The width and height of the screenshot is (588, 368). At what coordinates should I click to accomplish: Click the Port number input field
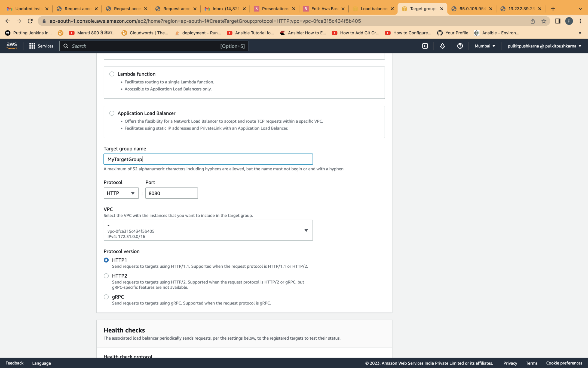[x=171, y=193]
